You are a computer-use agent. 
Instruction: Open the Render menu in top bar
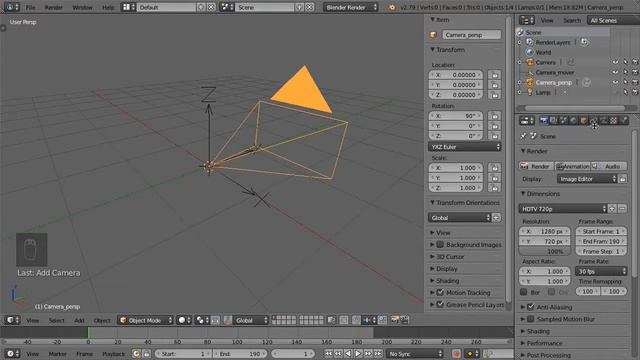coord(53,7)
